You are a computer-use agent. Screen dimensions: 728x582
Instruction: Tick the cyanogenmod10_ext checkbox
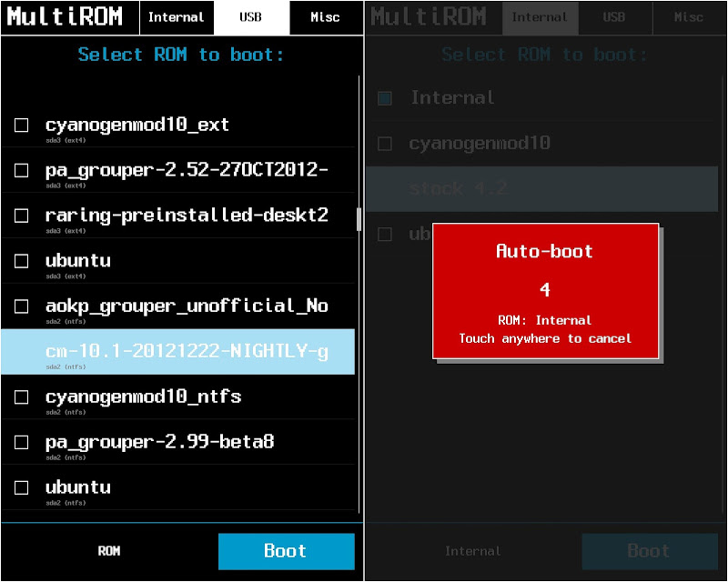click(x=21, y=125)
